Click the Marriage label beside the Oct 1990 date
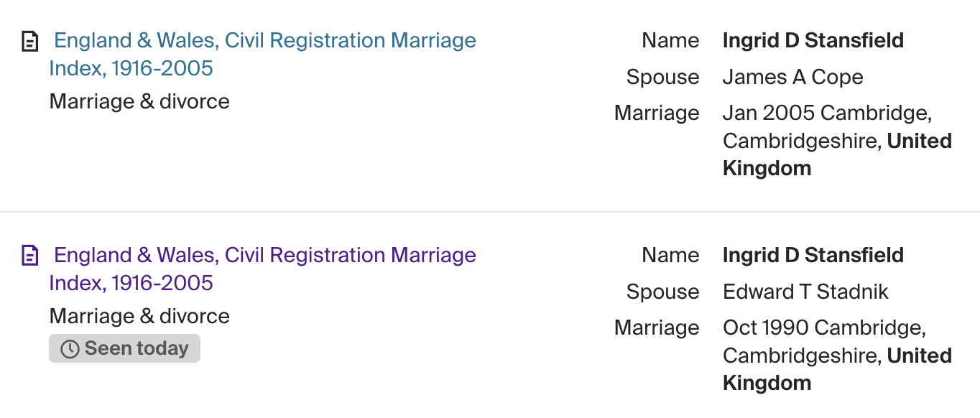This screenshot has width=980, height=418. pyautogui.click(x=657, y=328)
